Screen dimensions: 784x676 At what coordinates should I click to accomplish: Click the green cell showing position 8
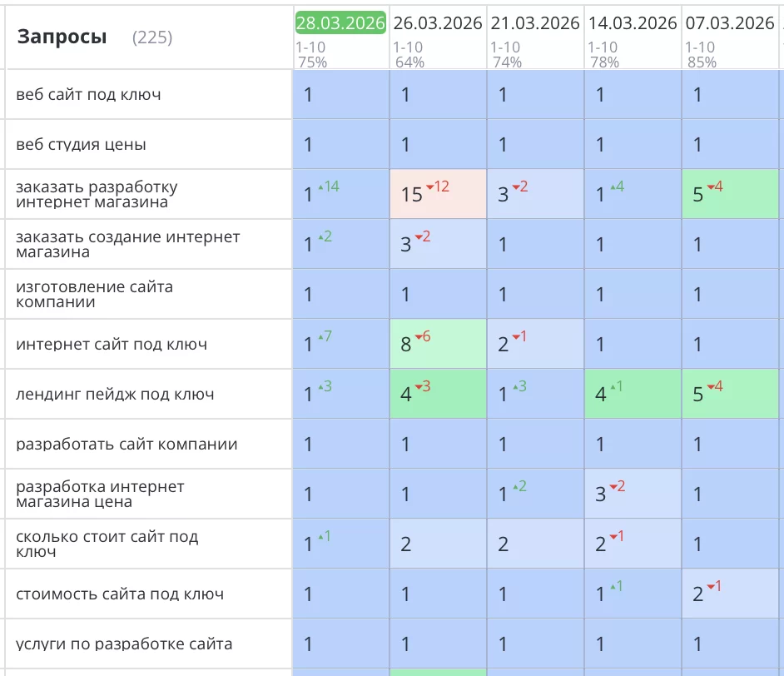pos(438,344)
